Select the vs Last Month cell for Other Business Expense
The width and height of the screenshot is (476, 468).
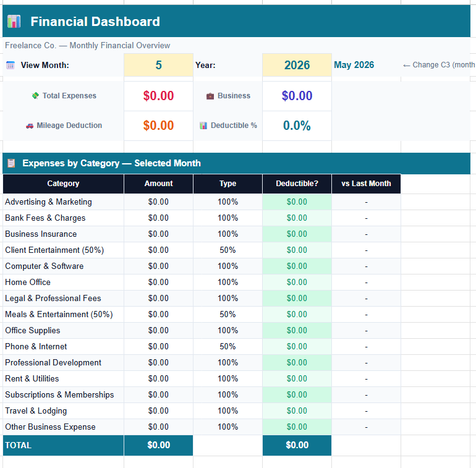[x=366, y=427]
